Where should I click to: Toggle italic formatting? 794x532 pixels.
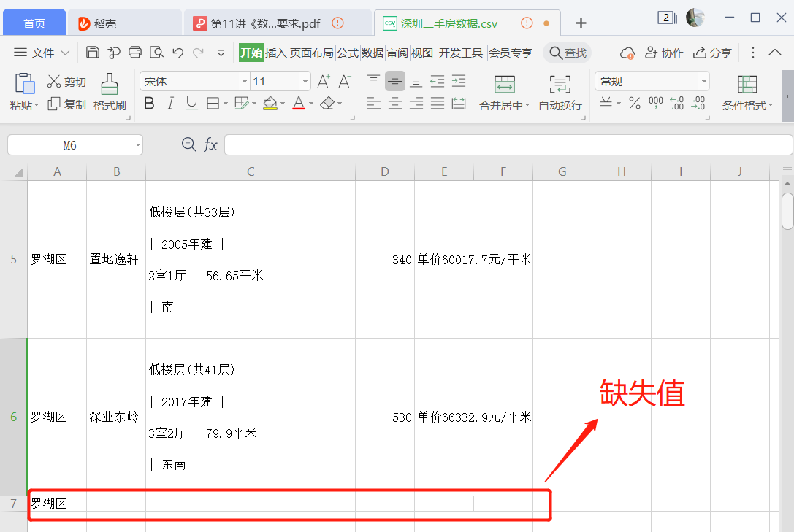click(169, 104)
